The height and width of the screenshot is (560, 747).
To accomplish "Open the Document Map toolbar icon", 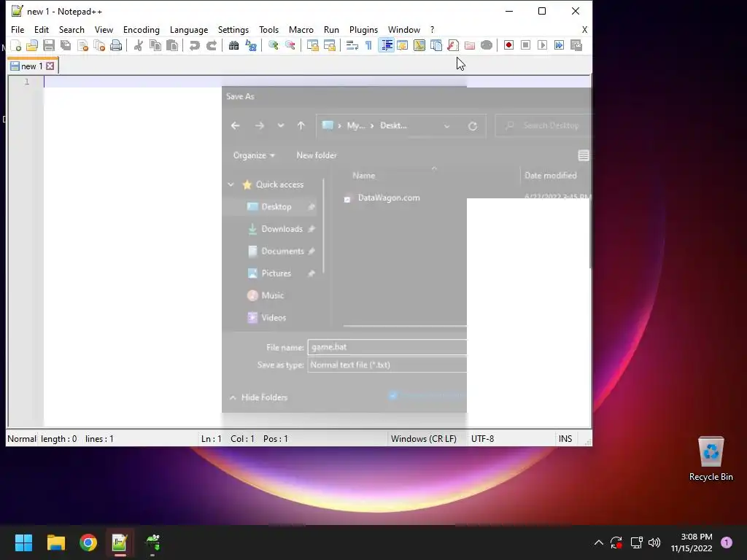I will point(419,45).
